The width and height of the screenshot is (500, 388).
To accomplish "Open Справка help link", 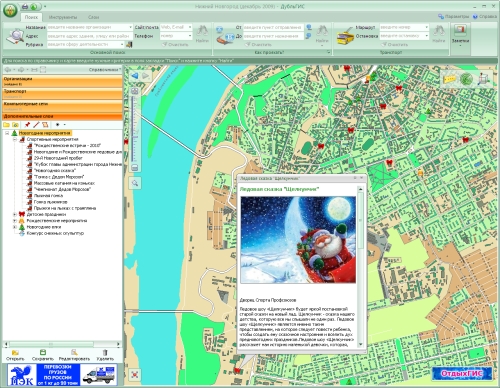I will click(485, 16).
